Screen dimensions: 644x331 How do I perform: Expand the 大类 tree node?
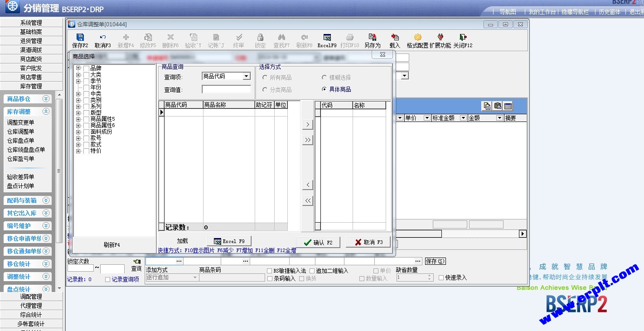coord(78,75)
